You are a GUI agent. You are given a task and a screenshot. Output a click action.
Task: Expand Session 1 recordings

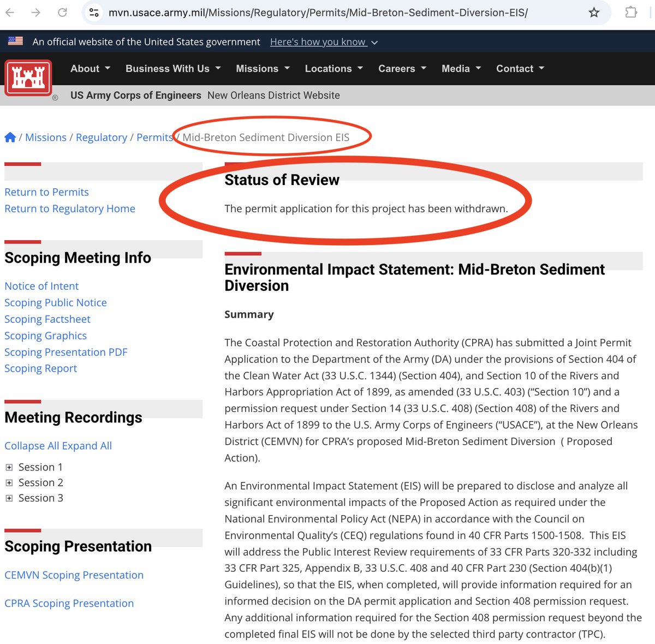coord(9,468)
